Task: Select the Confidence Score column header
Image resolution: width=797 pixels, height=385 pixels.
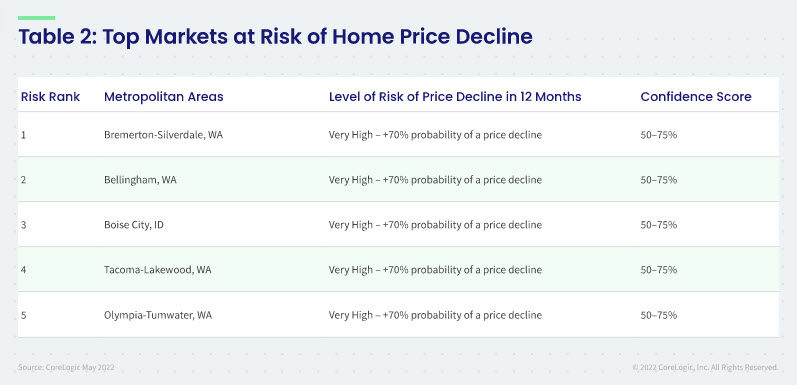Action: [696, 97]
